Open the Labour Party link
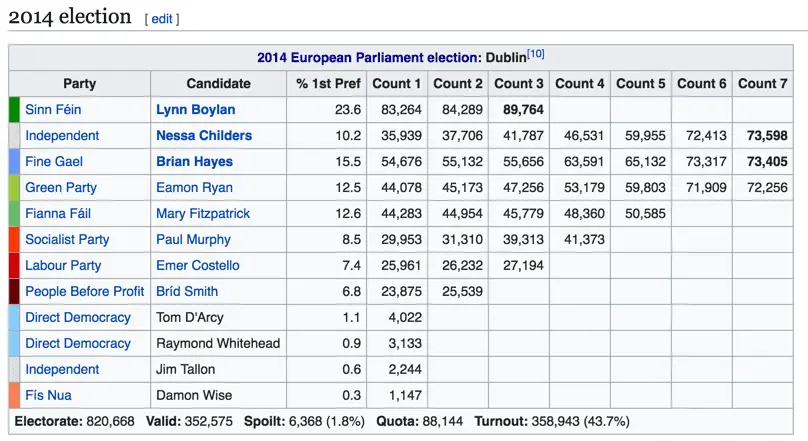The width and height of the screenshot is (808, 441). tap(63, 265)
